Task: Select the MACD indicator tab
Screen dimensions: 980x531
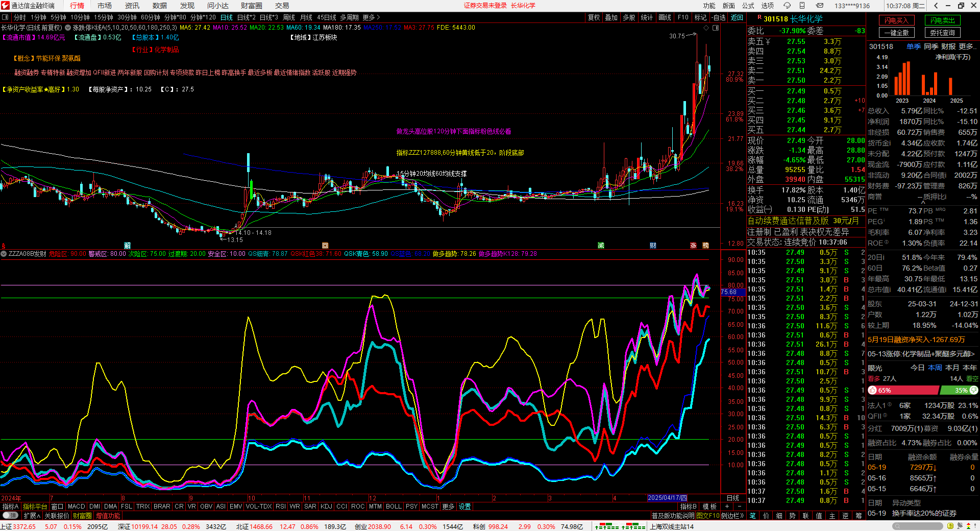Action: point(77,506)
